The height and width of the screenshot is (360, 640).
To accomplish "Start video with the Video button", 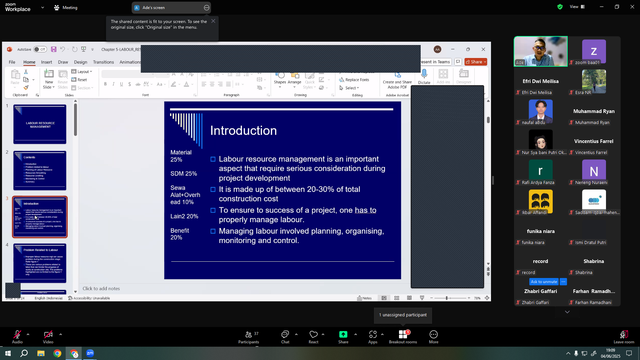I will (x=48, y=337).
